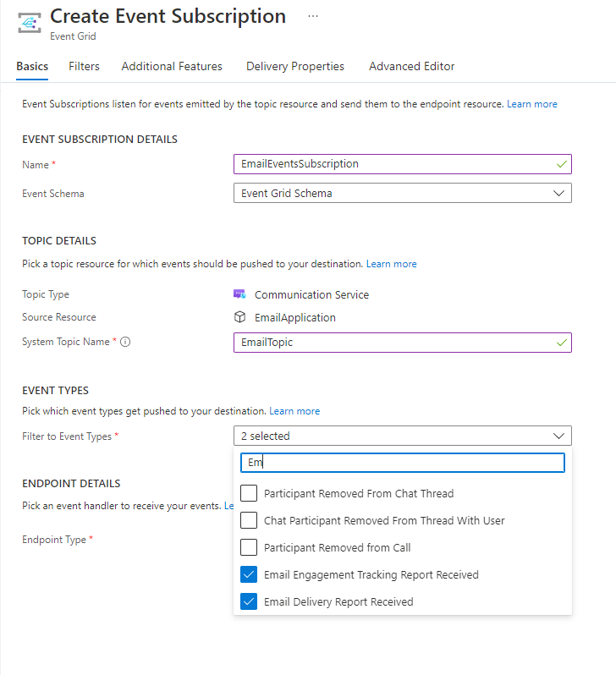The height and width of the screenshot is (675, 616).
Task: Click the Communication Service topic type icon
Action: 239,294
